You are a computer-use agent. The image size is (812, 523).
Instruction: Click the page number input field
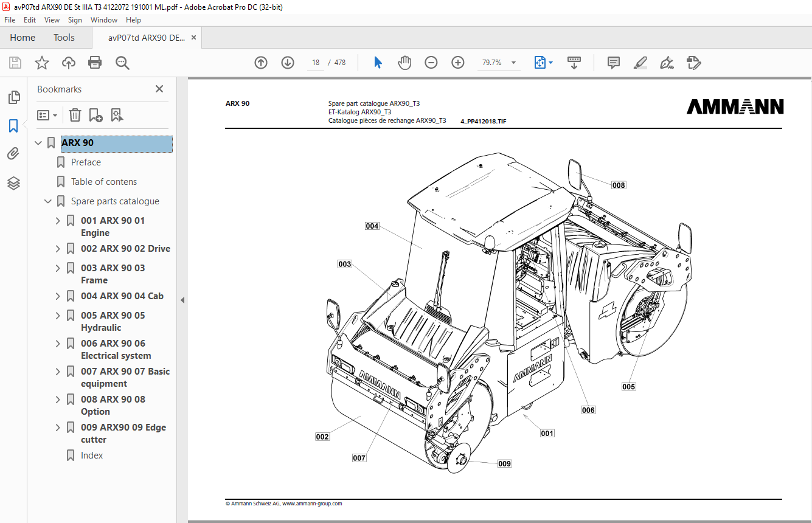316,63
